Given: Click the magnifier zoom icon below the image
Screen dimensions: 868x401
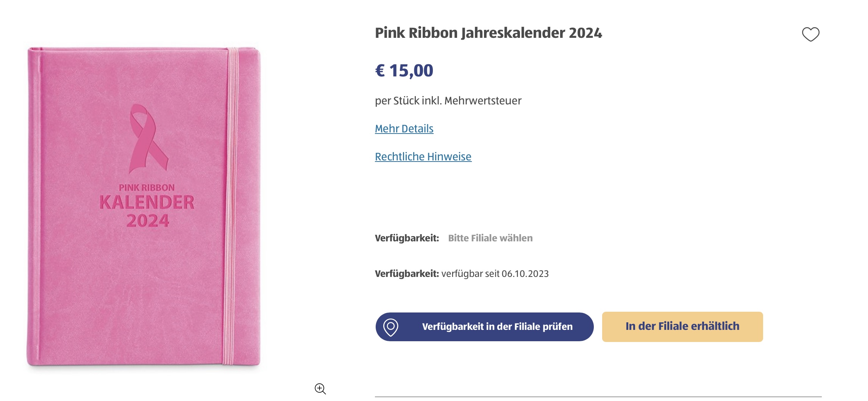Looking at the screenshot, I should (x=320, y=389).
